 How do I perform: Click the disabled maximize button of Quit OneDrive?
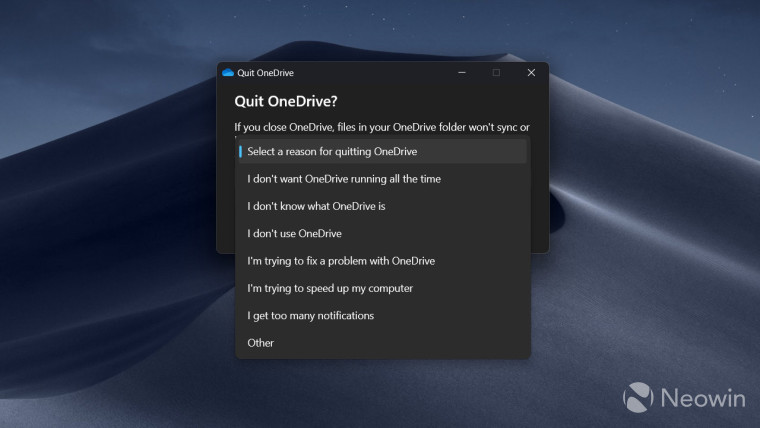[x=496, y=73]
